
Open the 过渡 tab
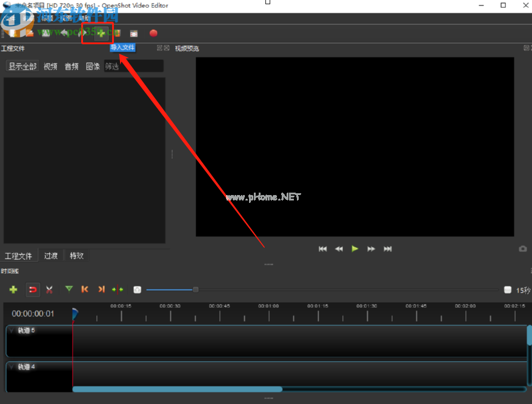point(51,256)
